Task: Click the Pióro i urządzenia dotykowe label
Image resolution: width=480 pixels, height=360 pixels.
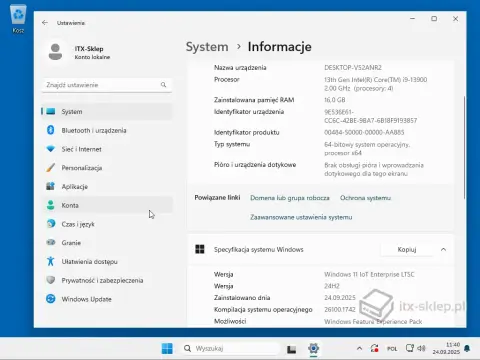Action: (x=255, y=164)
